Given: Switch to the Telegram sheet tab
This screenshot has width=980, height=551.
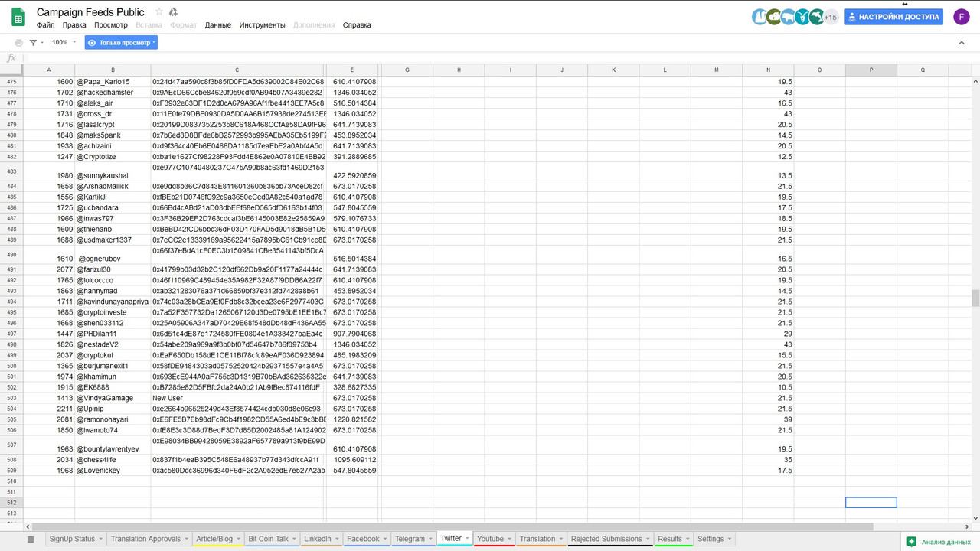Looking at the screenshot, I should (x=410, y=539).
